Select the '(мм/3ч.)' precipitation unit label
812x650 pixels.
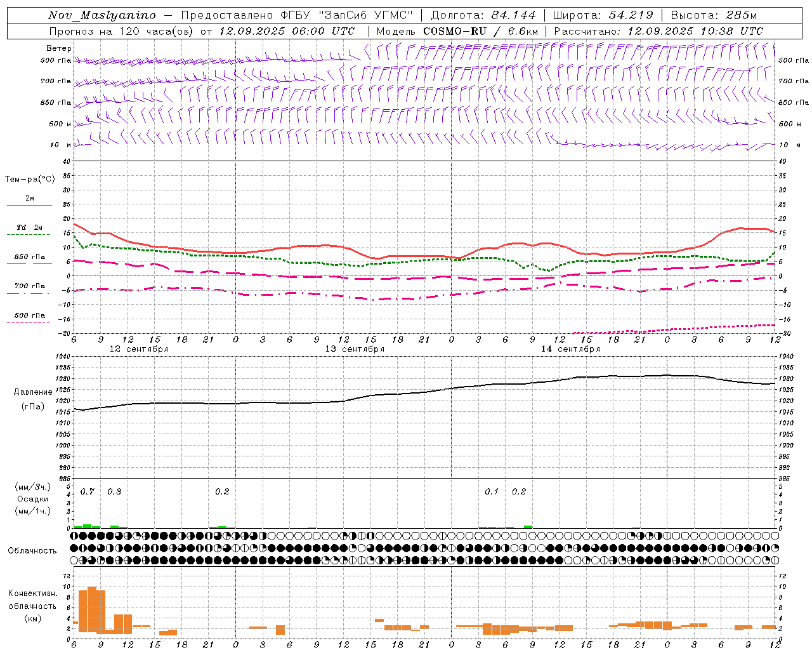(x=33, y=487)
